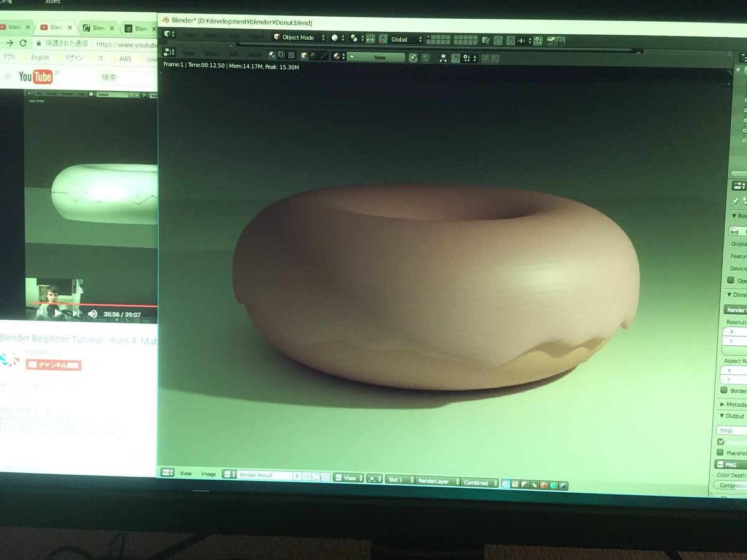Toggle proportional editing in 3D view header
Image resolution: width=747 pixels, height=560 pixels.
pyautogui.click(x=498, y=40)
